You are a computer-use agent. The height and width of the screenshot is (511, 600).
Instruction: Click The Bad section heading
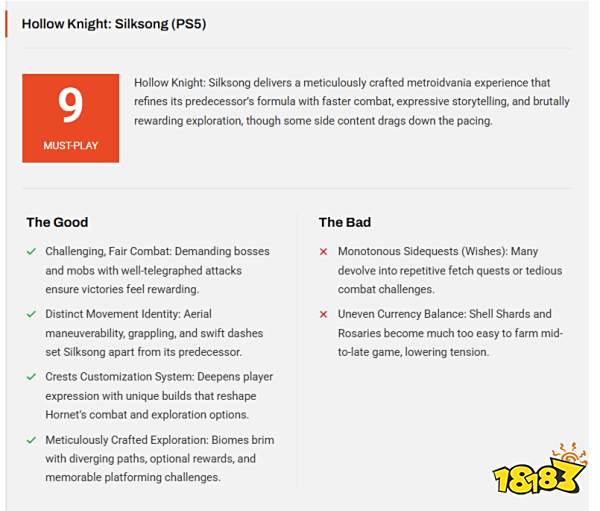[x=345, y=222]
